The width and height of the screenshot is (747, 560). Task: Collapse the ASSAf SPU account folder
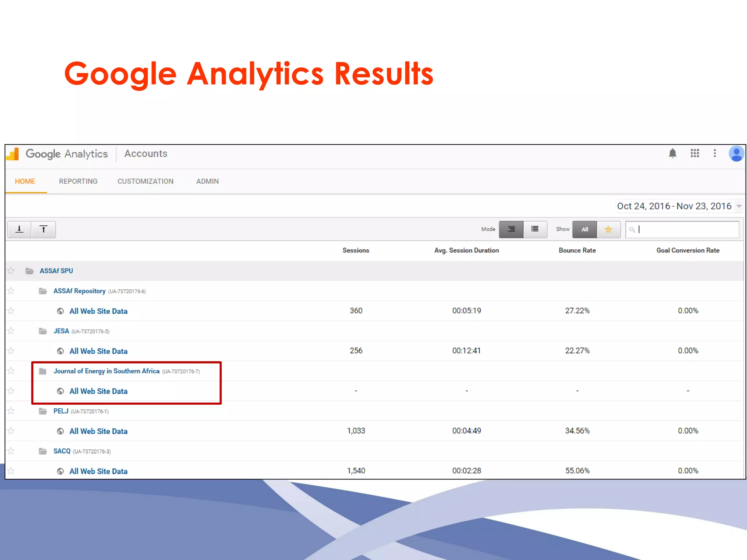29,271
